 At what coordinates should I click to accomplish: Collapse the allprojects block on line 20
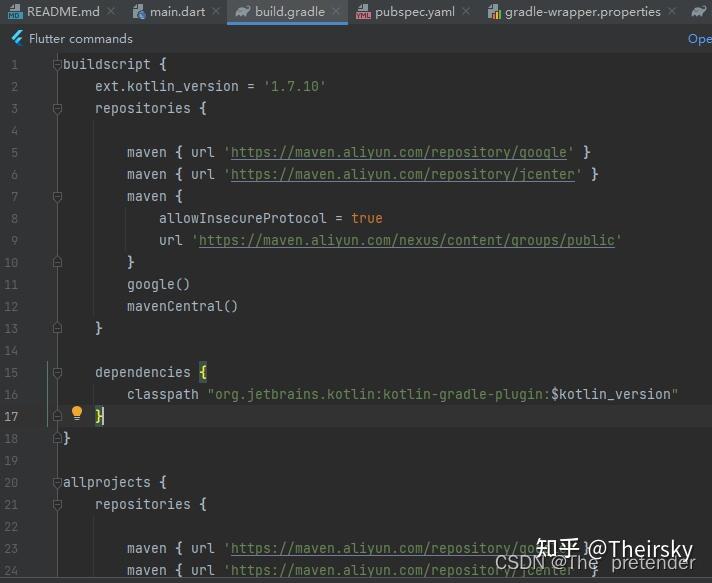click(57, 482)
